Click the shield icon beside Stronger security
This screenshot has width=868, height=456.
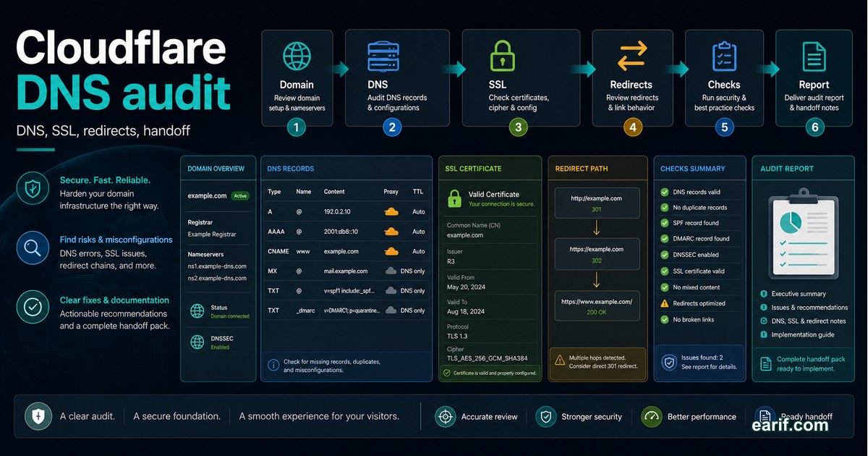(x=545, y=416)
